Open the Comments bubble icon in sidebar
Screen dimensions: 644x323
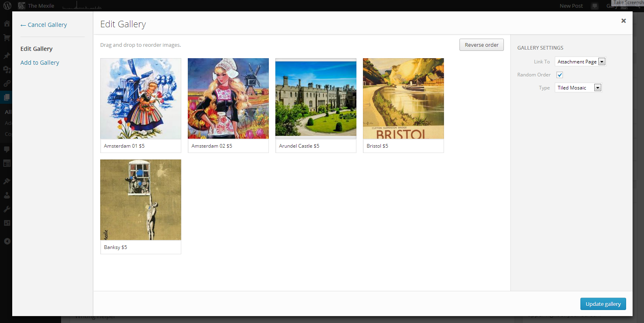[7, 149]
